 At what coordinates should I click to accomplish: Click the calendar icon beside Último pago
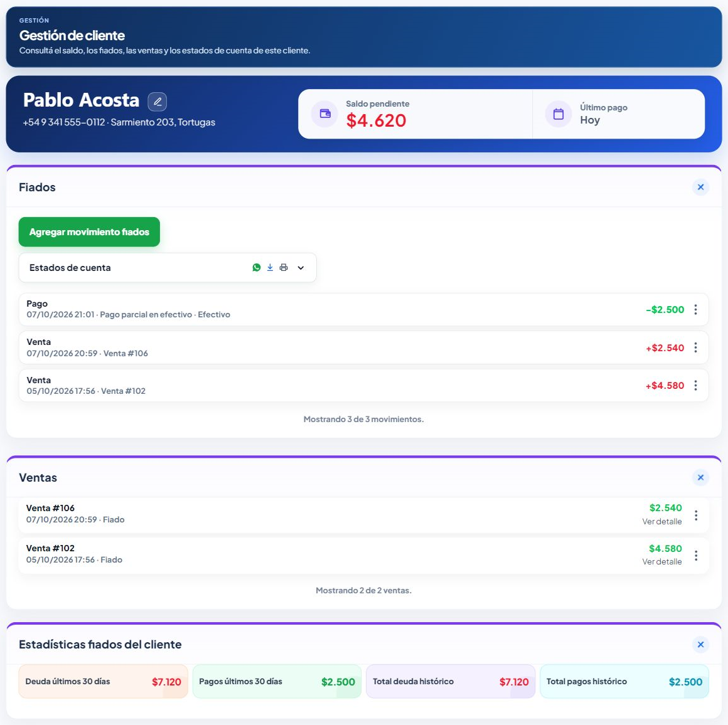[x=559, y=114]
